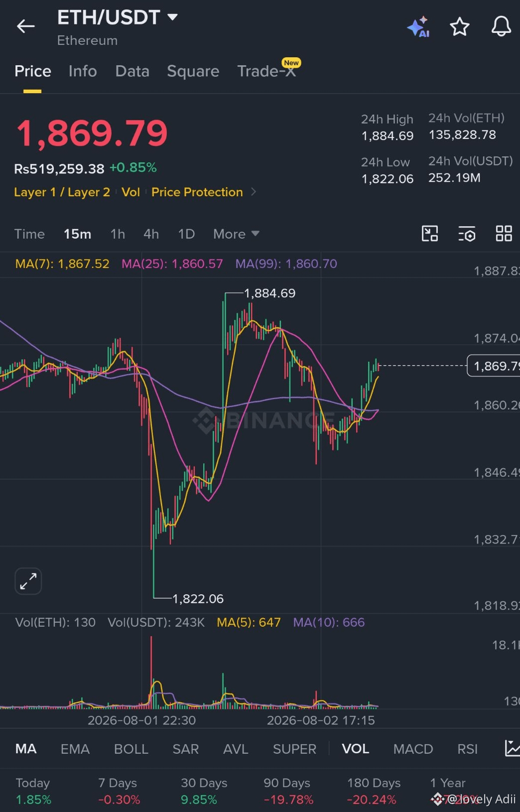Toggle the MACD sub-indicator

coord(413,749)
